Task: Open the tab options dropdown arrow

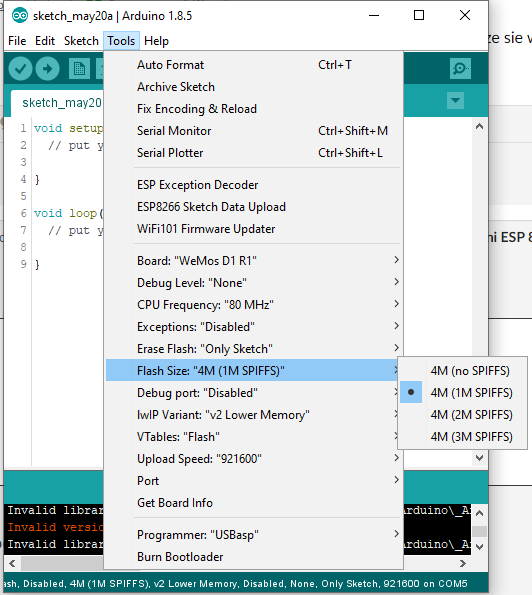Action: [455, 101]
